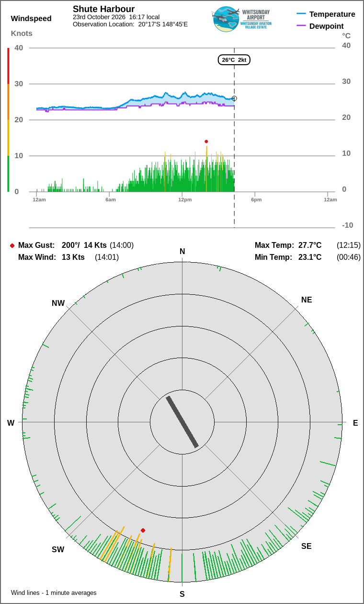
Task: Click the Temperature legend label
Action: coord(332,14)
